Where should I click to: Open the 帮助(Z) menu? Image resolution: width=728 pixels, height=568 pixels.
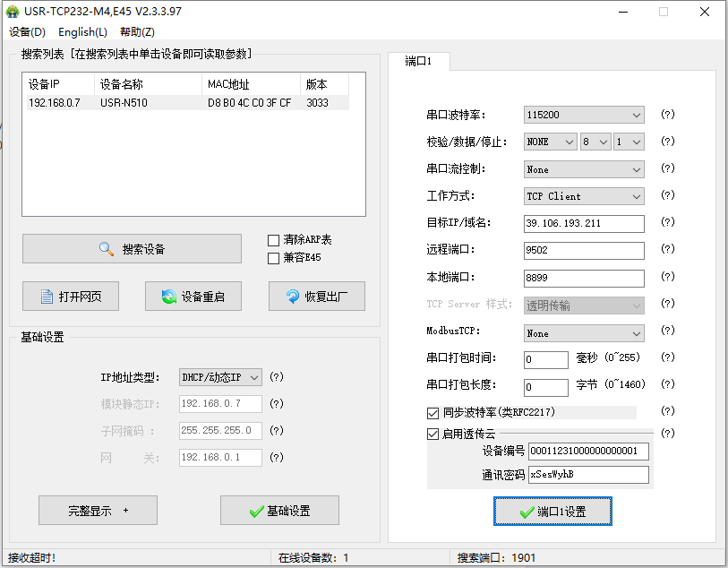pos(136,31)
